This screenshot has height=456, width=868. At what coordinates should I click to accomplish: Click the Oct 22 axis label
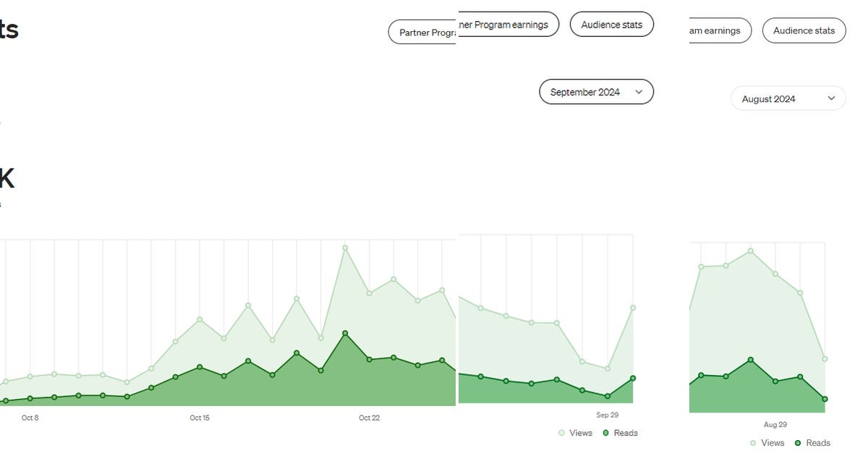tap(370, 418)
